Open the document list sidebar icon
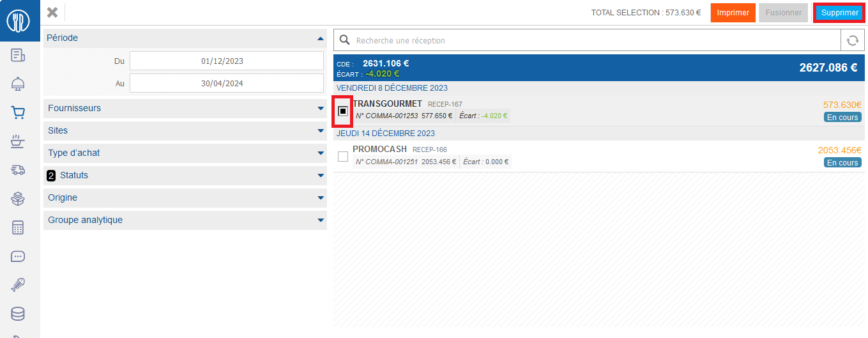Screen dimensions: 868x338 click(x=18, y=55)
